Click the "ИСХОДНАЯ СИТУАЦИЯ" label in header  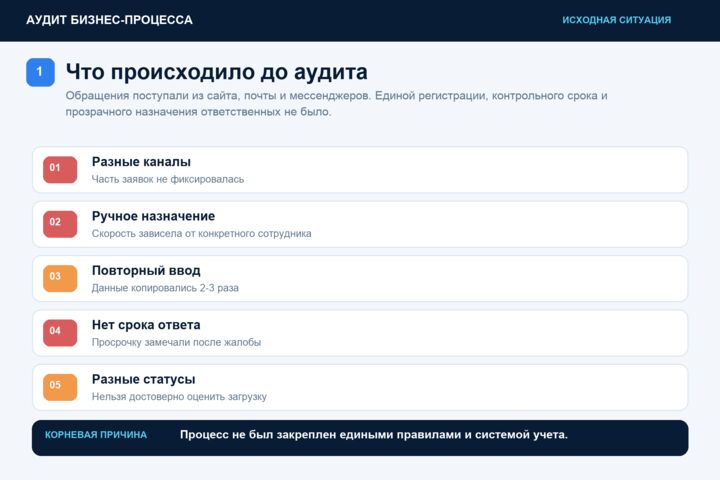617,20
